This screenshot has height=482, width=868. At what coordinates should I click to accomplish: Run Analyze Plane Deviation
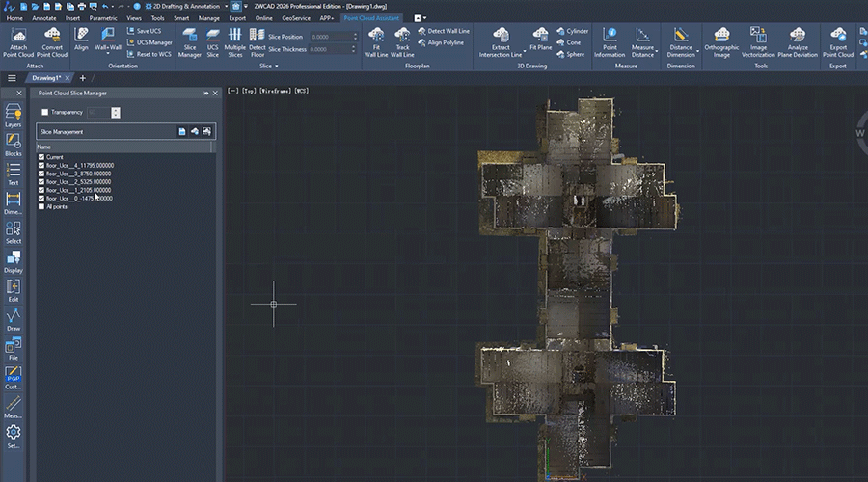click(798, 42)
